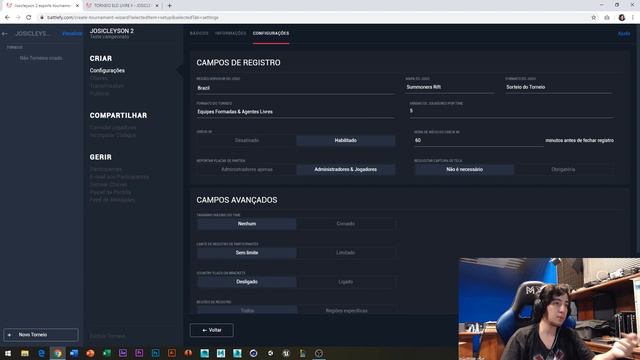640x360 pixels.
Task: Open Feed de Atividades in sidebar
Action: click(x=112, y=200)
